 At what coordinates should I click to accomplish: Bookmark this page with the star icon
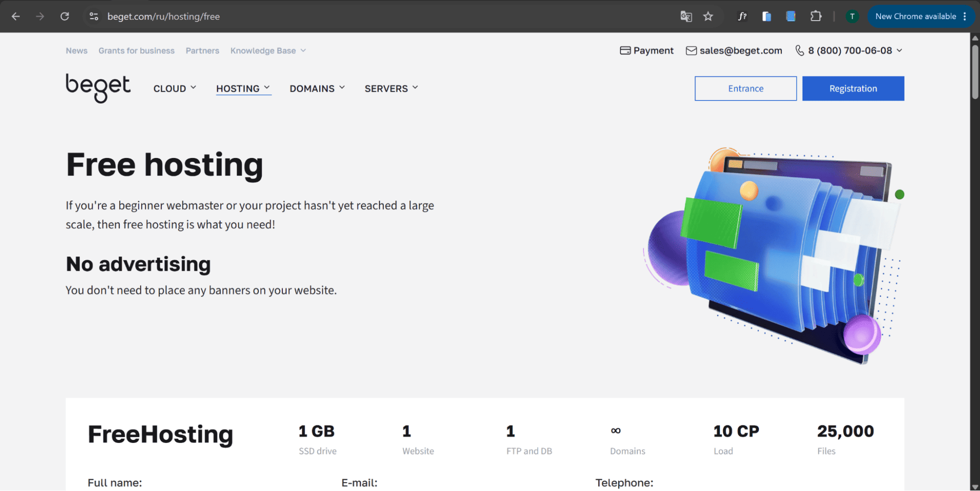point(708,16)
